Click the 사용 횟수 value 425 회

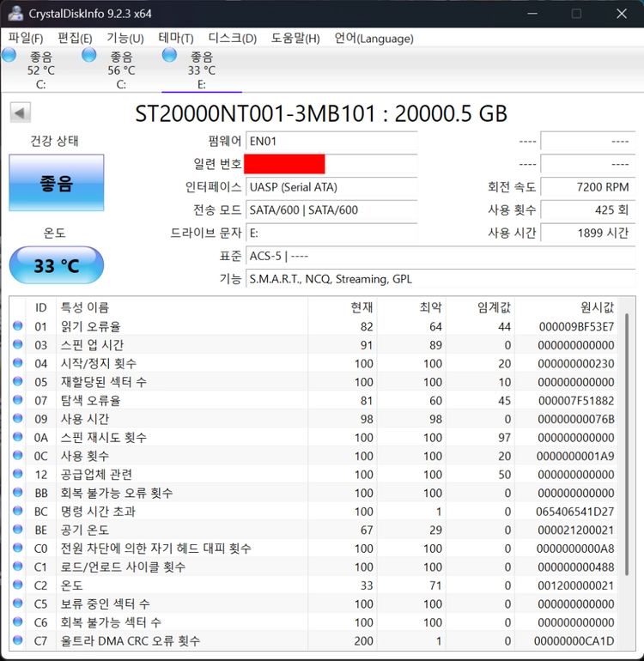click(x=588, y=209)
